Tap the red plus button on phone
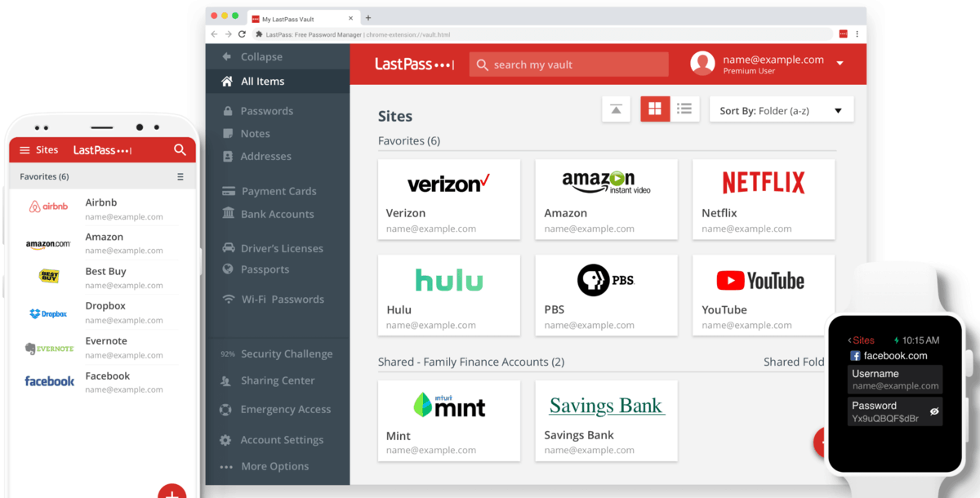 pos(171,491)
